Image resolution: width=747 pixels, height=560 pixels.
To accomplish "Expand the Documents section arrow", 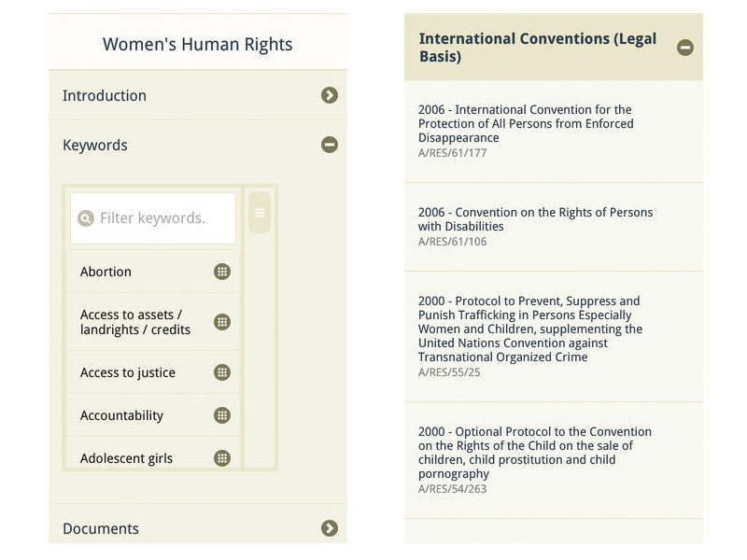I will pyautogui.click(x=329, y=528).
